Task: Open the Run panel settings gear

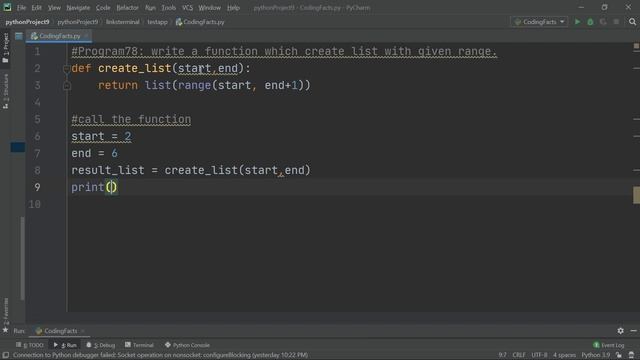Action: click(620, 331)
